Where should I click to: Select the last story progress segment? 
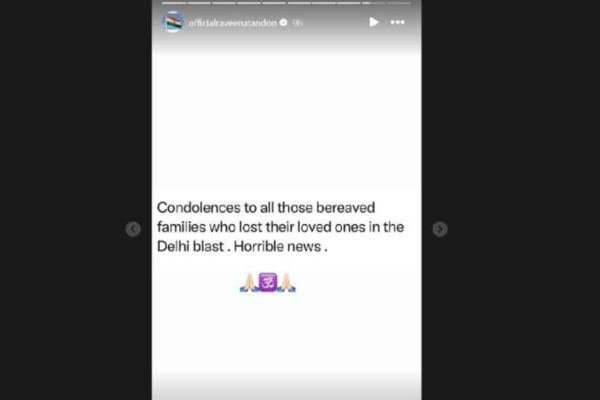point(399,3)
